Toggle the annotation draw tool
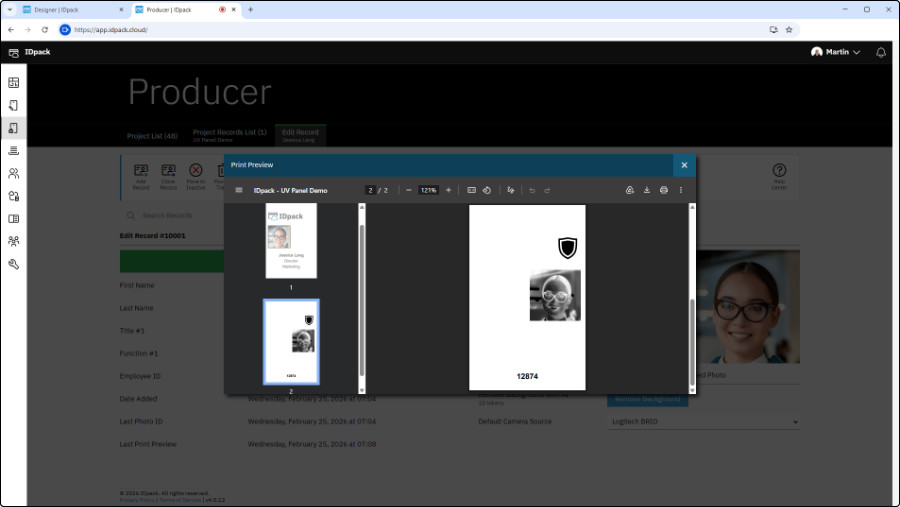This screenshot has height=507, width=900. [510, 190]
